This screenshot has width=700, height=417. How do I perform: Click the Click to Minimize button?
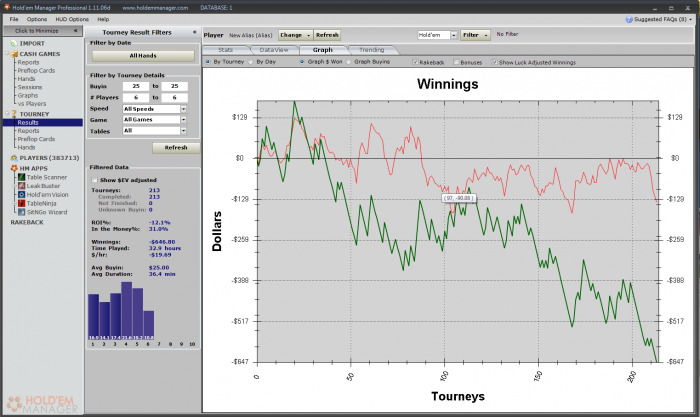click(42, 30)
